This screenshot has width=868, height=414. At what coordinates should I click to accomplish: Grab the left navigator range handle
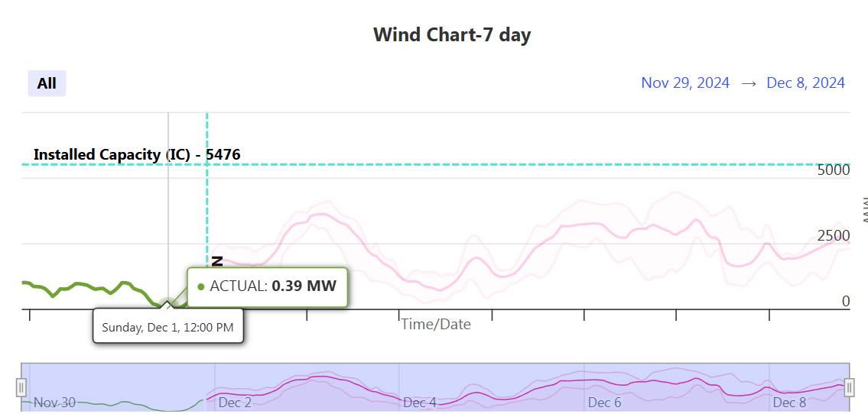pyautogui.click(x=21, y=387)
